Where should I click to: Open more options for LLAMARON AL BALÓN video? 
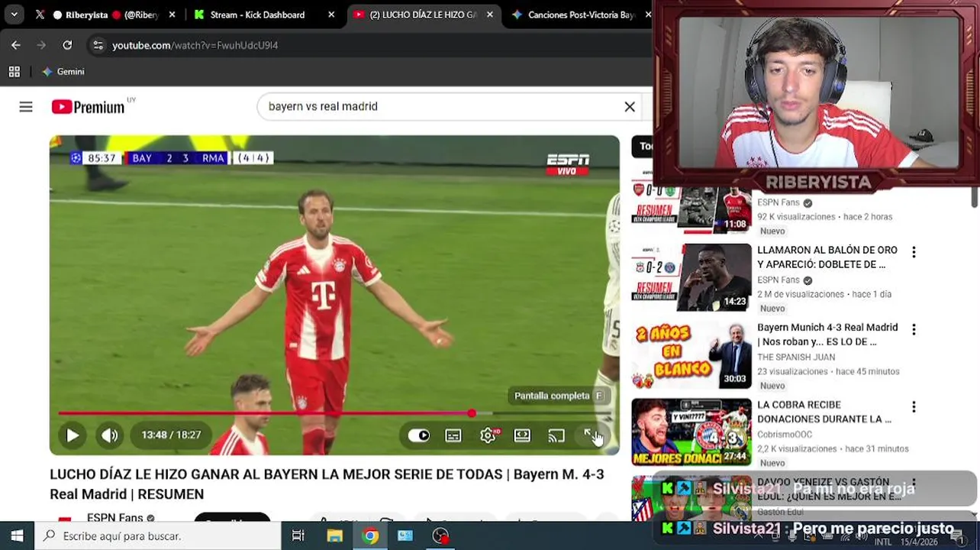(x=914, y=252)
